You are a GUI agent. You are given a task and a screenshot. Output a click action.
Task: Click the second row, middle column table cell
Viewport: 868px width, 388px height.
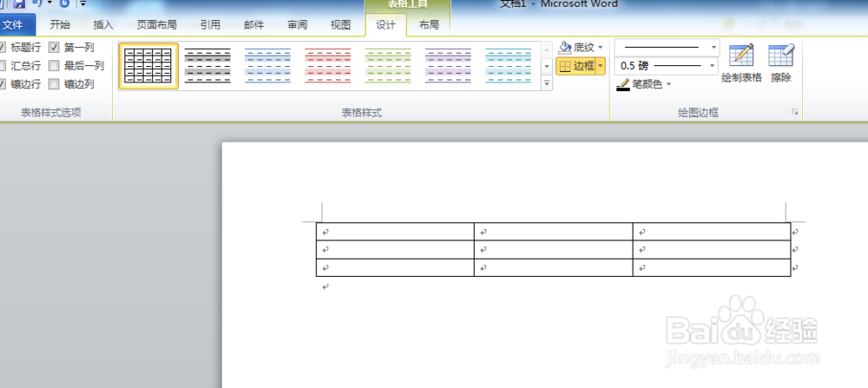click(x=554, y=250)
